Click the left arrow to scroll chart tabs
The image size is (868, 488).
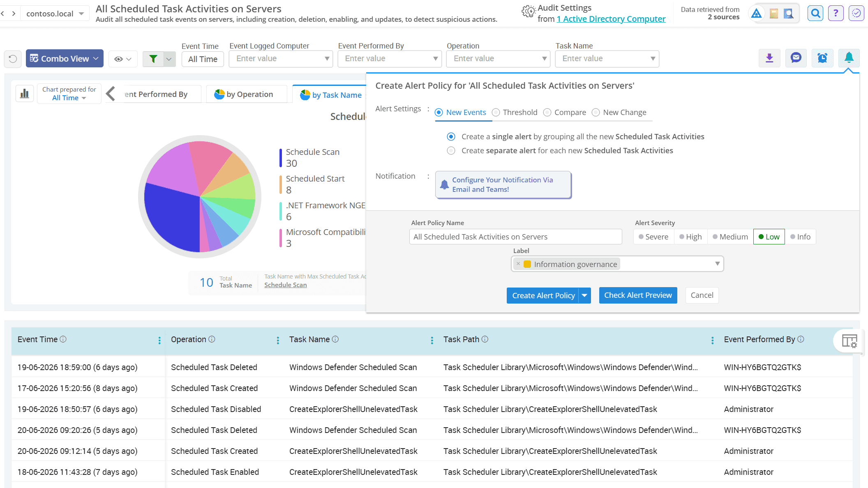pyautogui.click(x=111, y=94)
